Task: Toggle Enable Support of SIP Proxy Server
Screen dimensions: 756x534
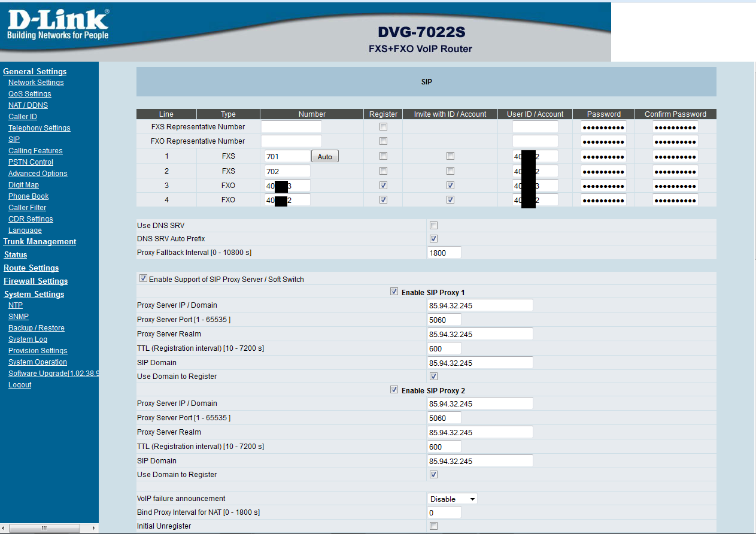Action: pos(143,278)
